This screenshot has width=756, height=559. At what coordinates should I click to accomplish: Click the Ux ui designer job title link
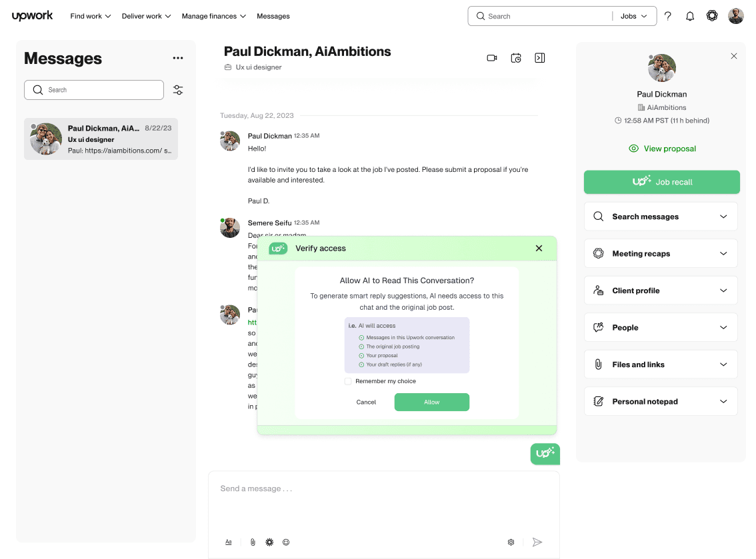(x=259, y=67)
